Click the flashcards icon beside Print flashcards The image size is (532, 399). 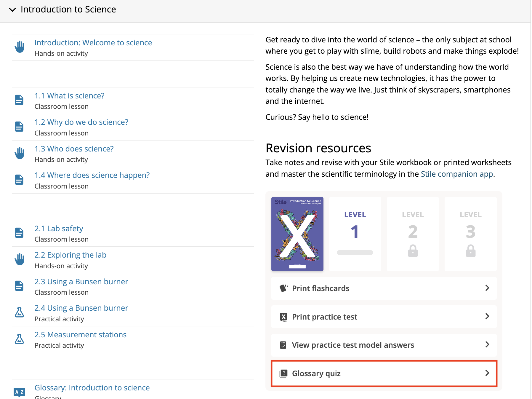283,288
